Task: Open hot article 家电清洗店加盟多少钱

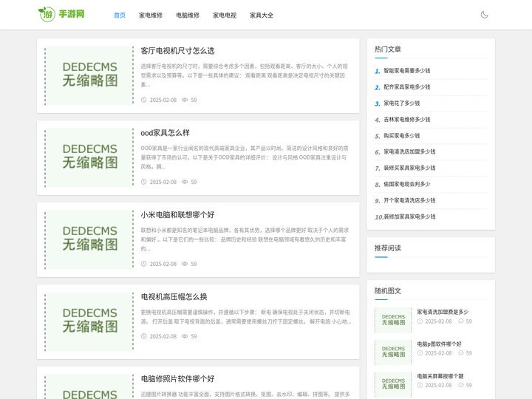Action: 409,151
